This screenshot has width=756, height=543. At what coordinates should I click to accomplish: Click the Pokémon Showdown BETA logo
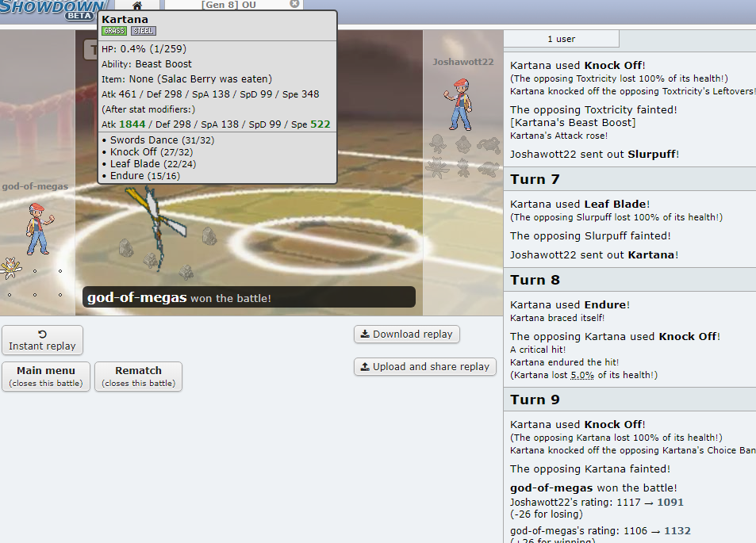pyautogui.click(x=52, y=10)
